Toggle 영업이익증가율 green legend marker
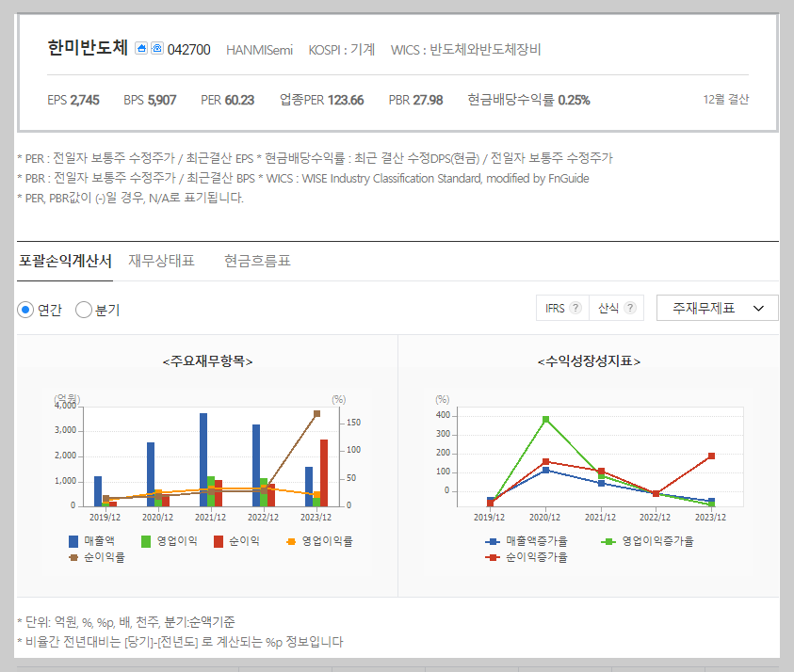Screen dimensions: 794x672 [x=608, y=541]
